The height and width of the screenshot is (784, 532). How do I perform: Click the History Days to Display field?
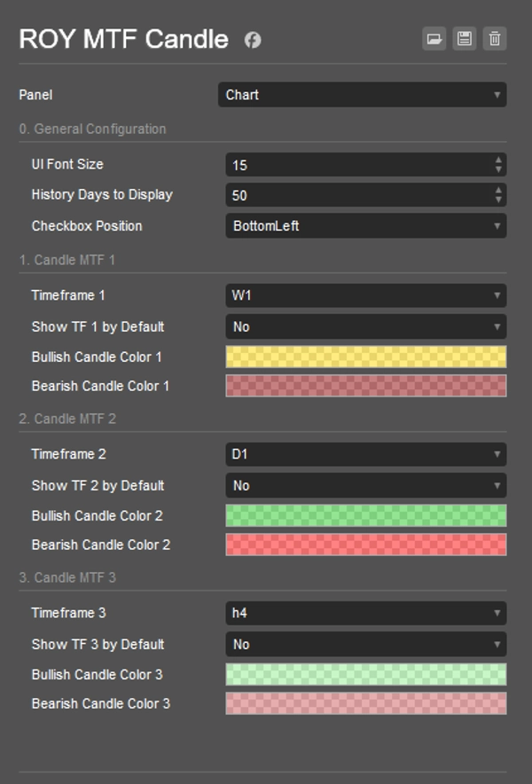355,195
